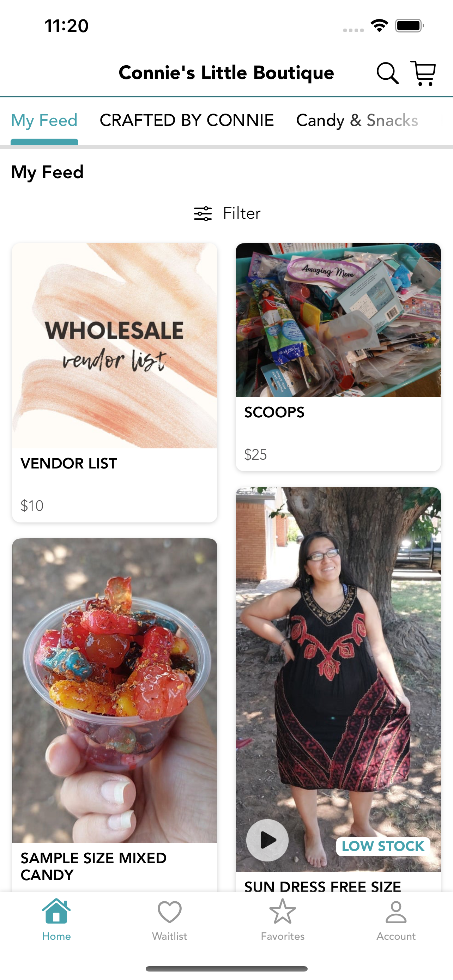Screen dimensions: 453x980
Task: Tap the Home house icon
Action: 56,911
